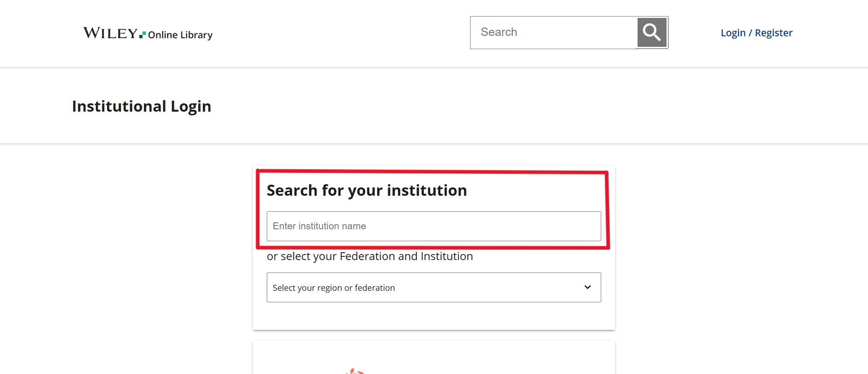The height and width of the screenshot is (374, 868).
Task: Click the green square in the Wiley logo
Action: [x=143, y=34]
